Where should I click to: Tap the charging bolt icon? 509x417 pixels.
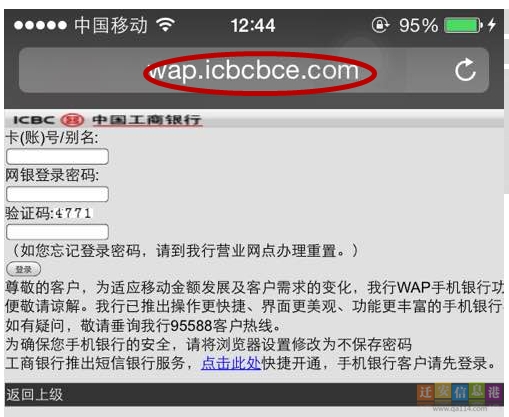coord(492,25)
